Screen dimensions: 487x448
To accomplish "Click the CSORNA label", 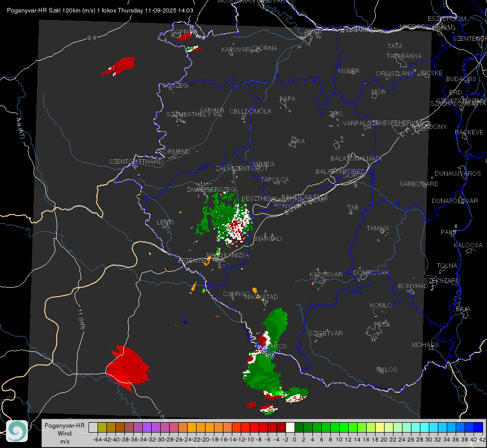I will pyautogui.click(x=264, y=48).
